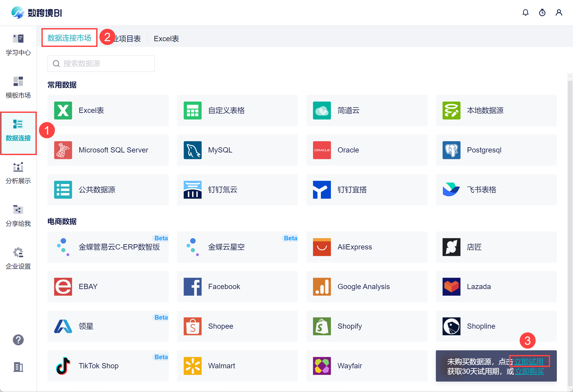Open the help question mark icon
The image size is (573, 392).
tap(18, 340)
